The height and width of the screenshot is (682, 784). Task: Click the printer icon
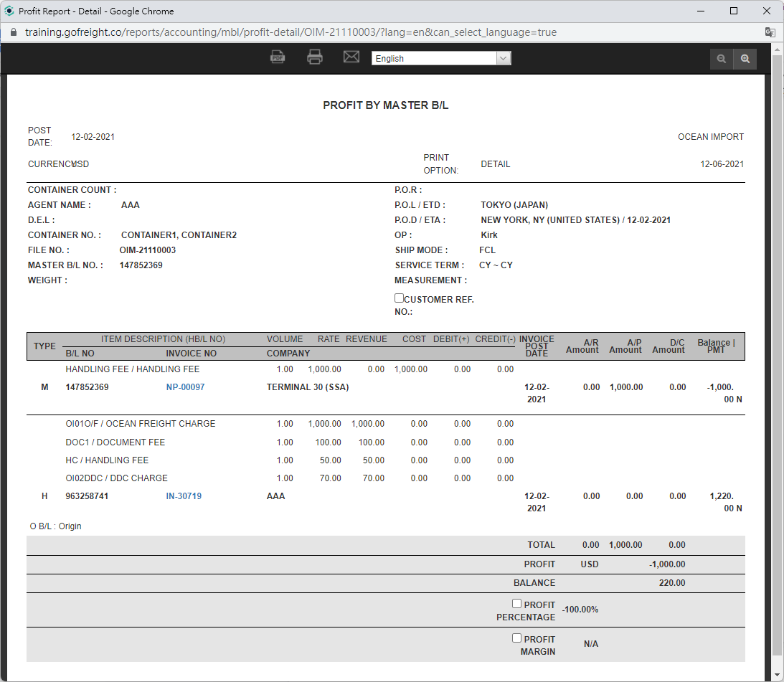(314, 57)
